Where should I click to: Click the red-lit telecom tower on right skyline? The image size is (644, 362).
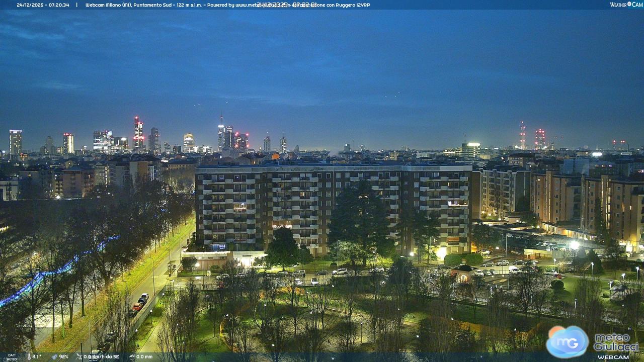tap(523, 135)
